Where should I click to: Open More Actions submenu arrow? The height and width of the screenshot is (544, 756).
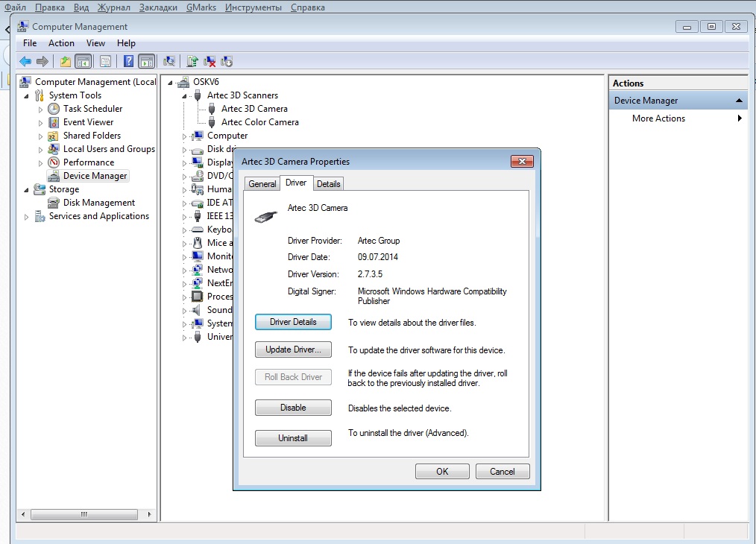[740, 118]
